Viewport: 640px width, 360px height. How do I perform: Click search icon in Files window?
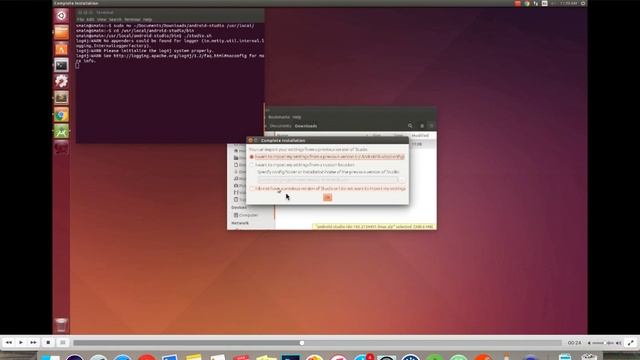[410, 126]
